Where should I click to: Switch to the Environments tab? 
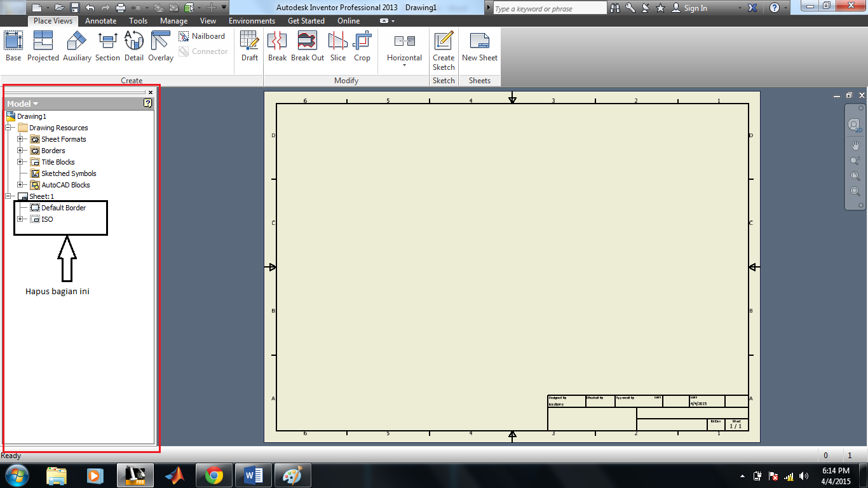[252, 21]
